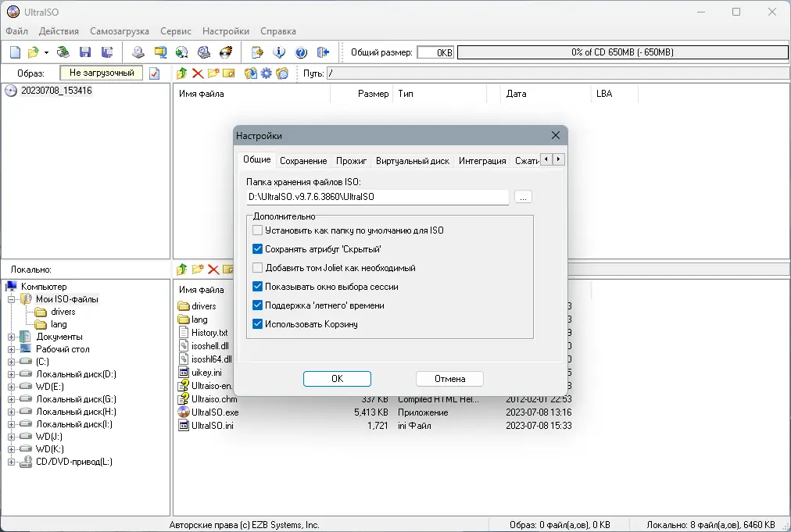Click the blue gear Properties icon
The image size is (791, 532).
pos(267,73)
